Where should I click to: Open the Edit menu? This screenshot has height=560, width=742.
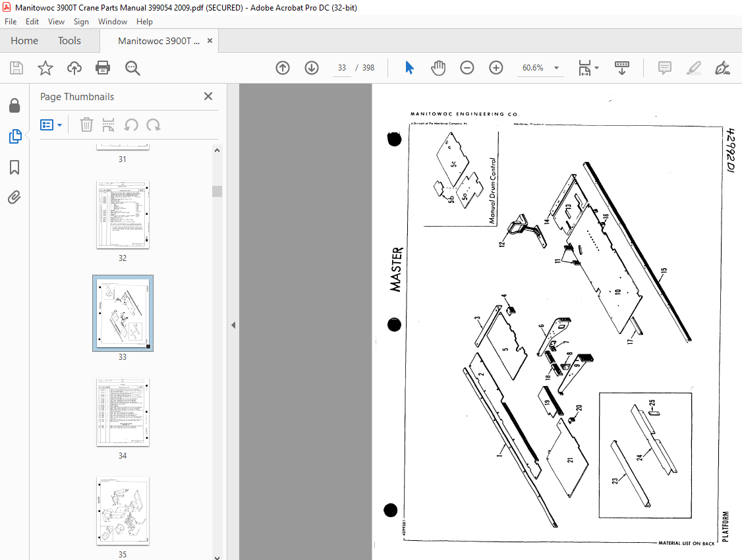[32, 22]
